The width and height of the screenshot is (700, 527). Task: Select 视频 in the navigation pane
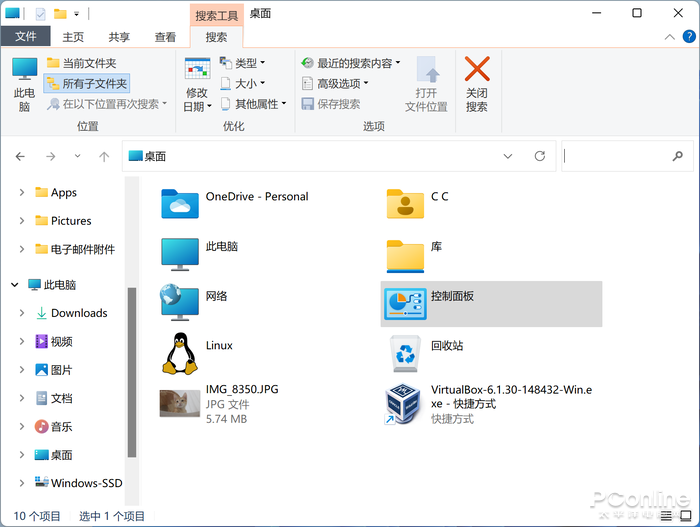click(x=54, y=342)
